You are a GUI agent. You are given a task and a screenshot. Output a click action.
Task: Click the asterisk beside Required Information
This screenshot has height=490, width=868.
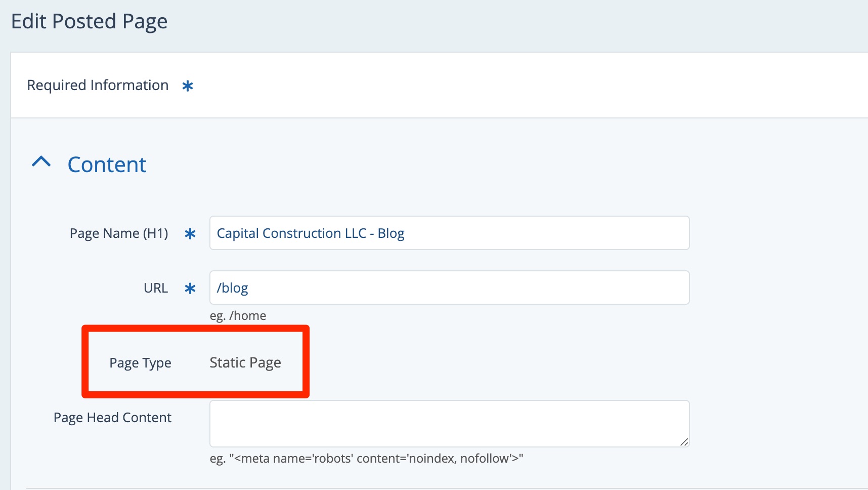point(188,86)
